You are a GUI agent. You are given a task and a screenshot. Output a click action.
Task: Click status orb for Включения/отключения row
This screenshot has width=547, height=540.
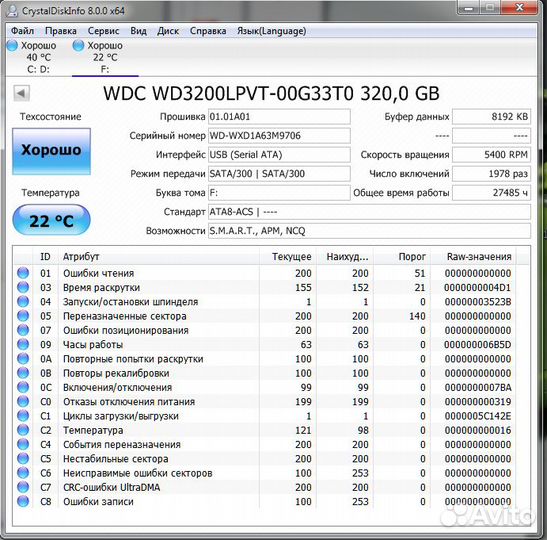(23, 387)
